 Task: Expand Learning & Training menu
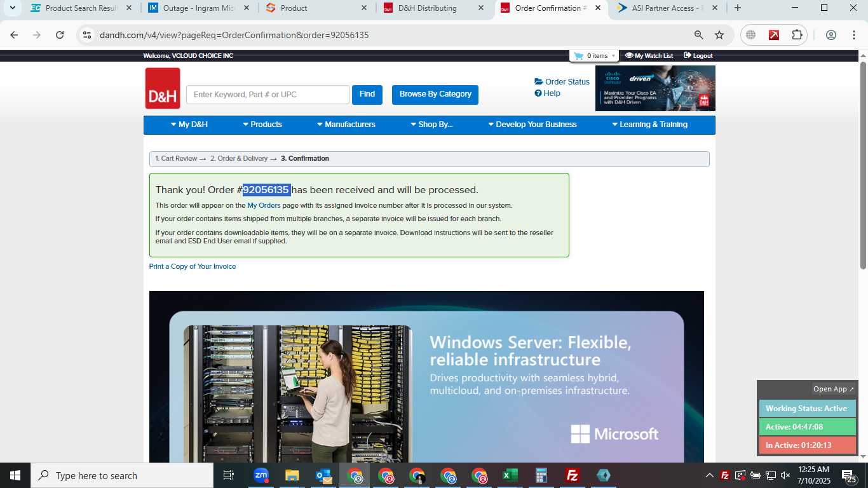(649, 125)
